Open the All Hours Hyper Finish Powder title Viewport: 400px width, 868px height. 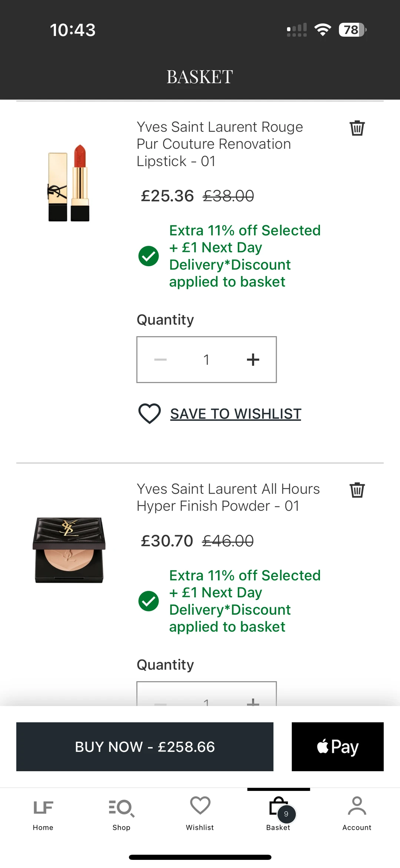click(228, 497)
